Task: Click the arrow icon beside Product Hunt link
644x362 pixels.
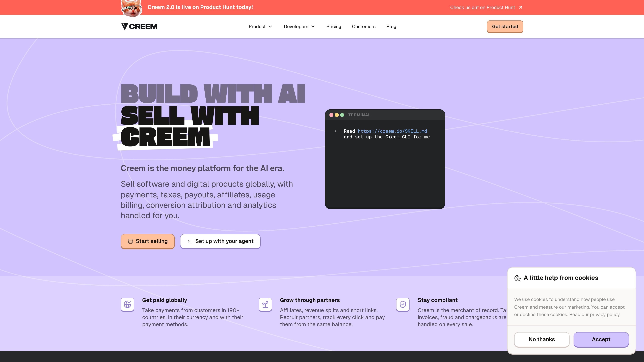Action: (521, 8)
